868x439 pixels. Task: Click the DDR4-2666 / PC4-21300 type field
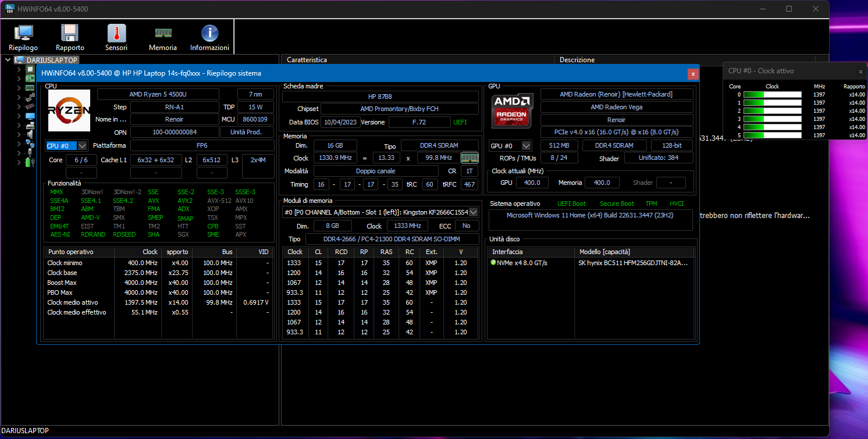tap(393, 239)
